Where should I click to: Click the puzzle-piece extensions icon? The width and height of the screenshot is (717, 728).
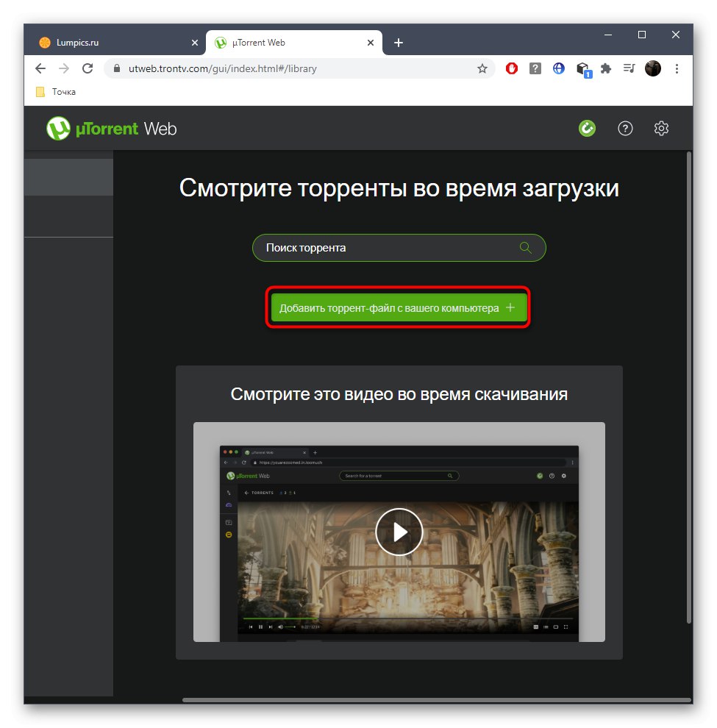(x=606, y=68)
